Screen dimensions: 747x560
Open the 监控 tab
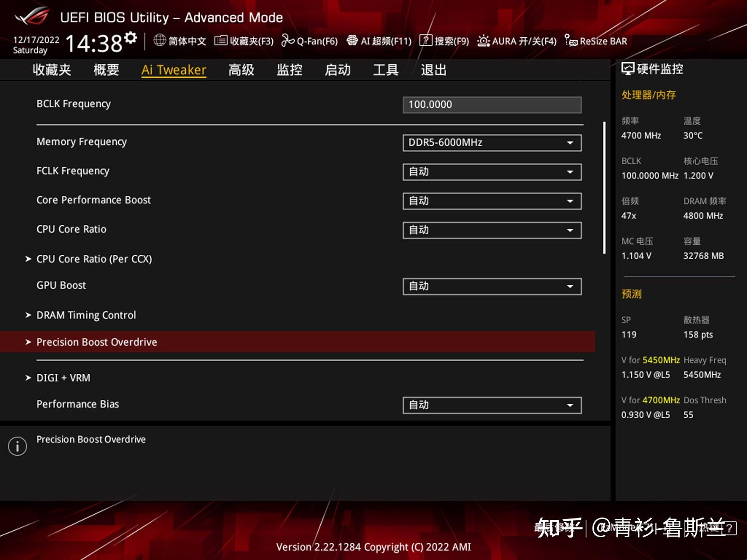coord(289,70)
